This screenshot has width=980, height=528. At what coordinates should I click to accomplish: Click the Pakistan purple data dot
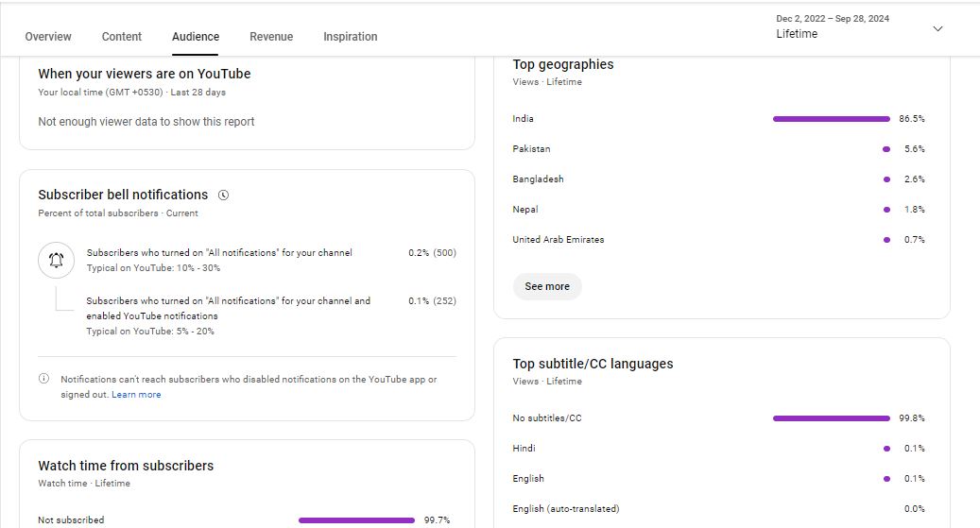click(x=885, y=149)
